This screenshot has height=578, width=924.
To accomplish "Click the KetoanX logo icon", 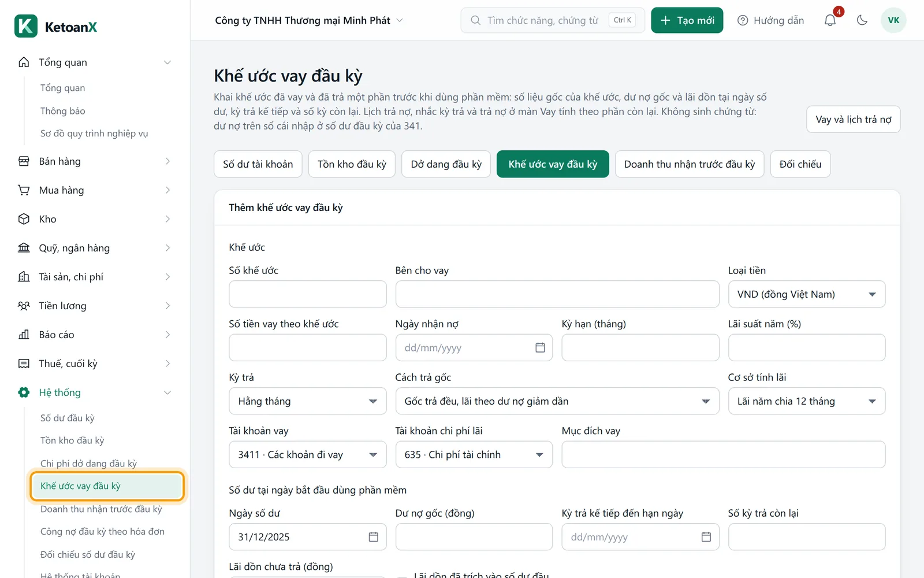I will [x=26, y=26].
